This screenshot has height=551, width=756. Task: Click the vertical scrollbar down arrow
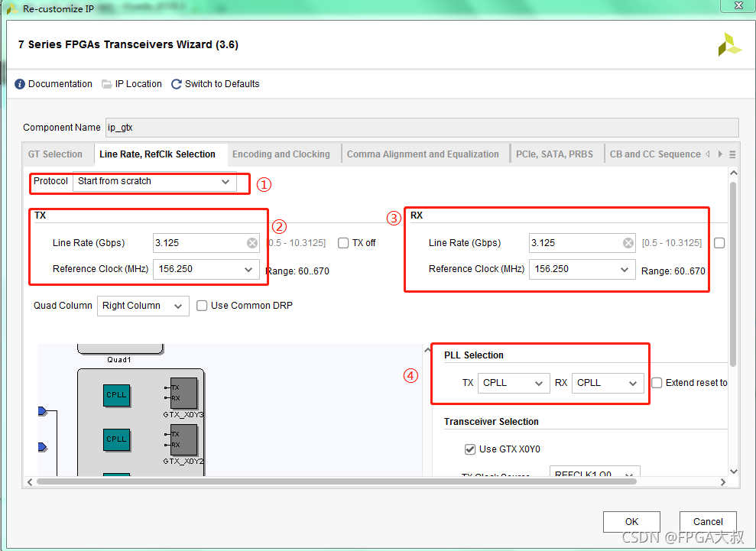733,472
